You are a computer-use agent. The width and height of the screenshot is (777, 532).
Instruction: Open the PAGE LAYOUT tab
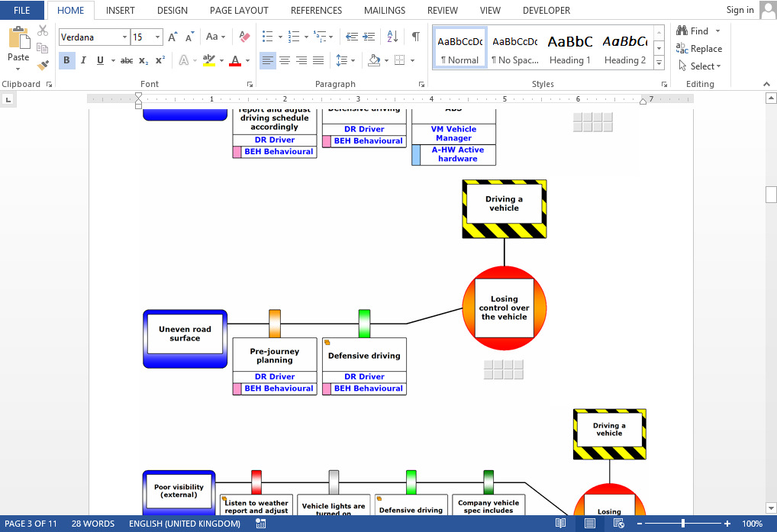point(239,10)
